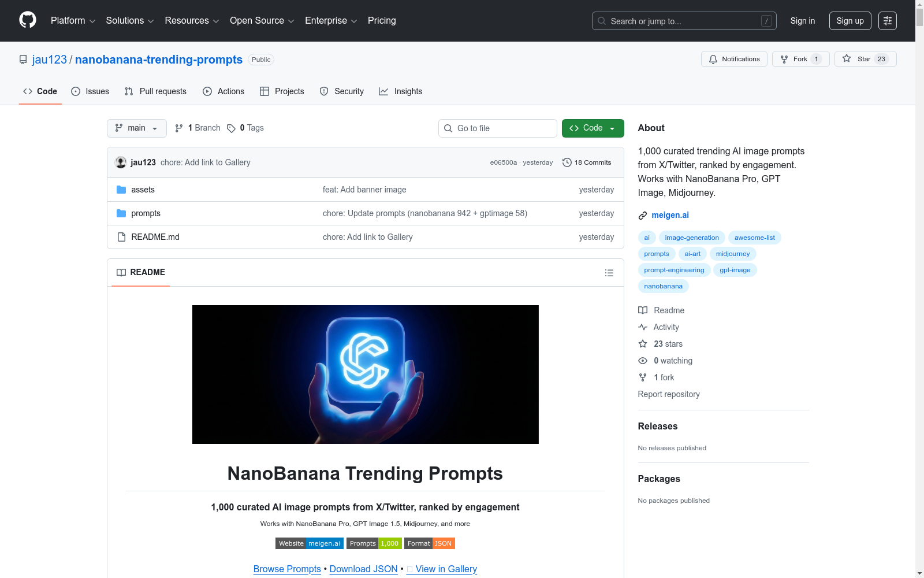924x578 pixels.
Task: Switch to the Issues tab
Action: (x=90, y=91)
